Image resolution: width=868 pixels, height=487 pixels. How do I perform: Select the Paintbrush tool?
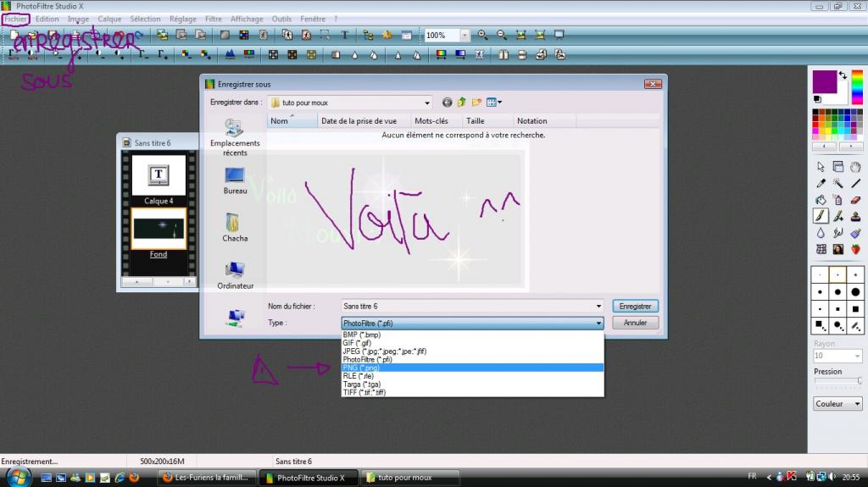coord(821,216)
